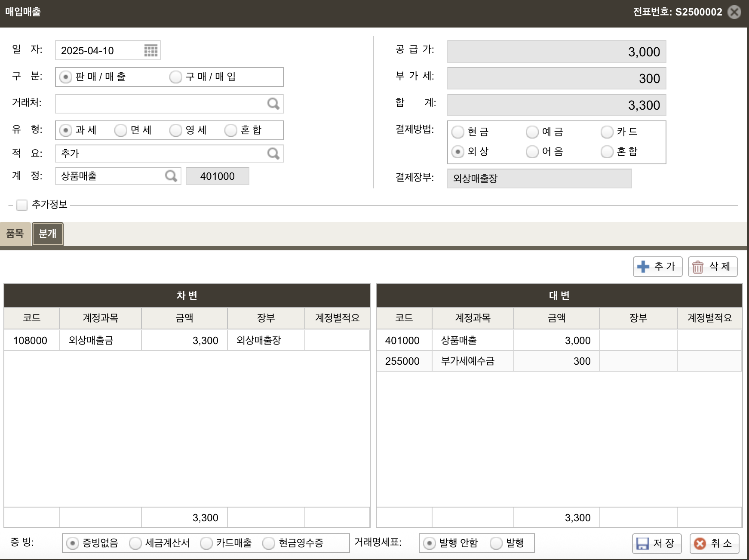Click the 대변 section header
Image resolution: width=749 pixels, height=560 pixels.
[x=559, y=295]
